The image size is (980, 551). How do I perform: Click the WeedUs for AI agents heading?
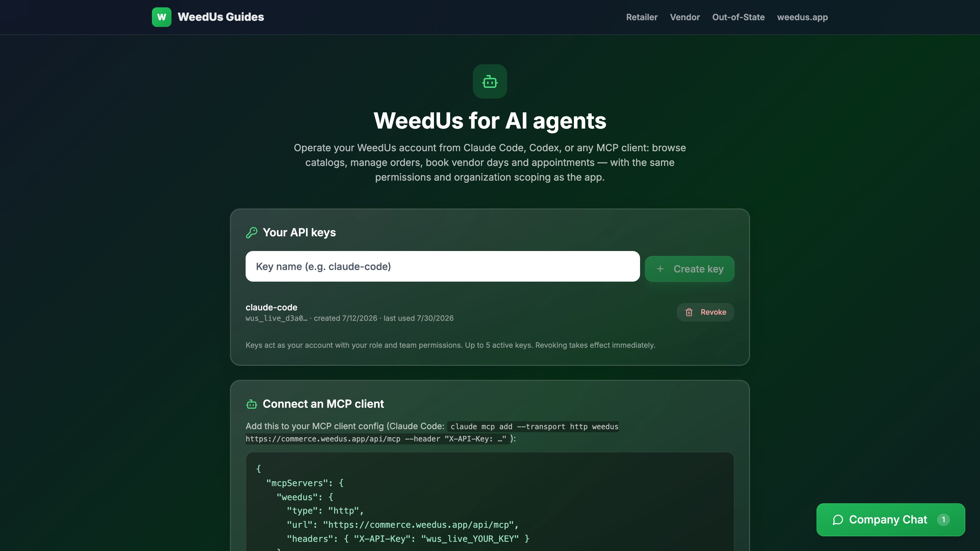point(490,121)
